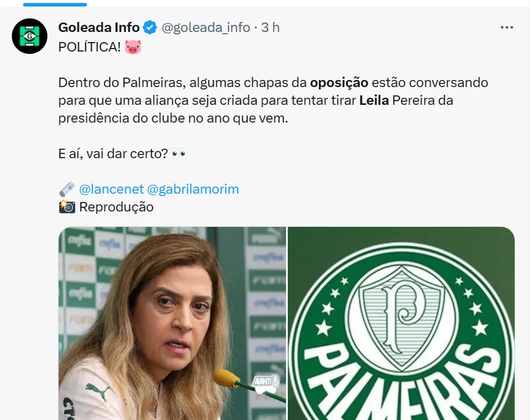Click the 'Reprodução' photo credit text

tap(116, 207)
